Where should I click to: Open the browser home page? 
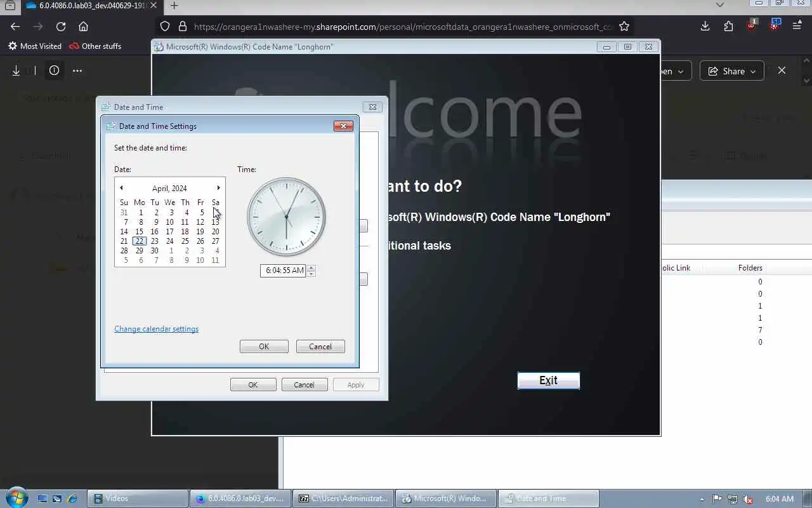(83, 27)
